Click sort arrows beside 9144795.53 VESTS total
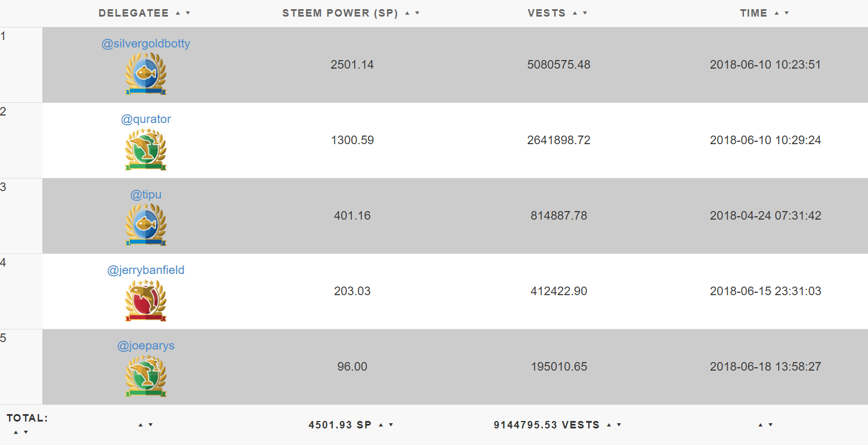 click(x=614, y=425)
